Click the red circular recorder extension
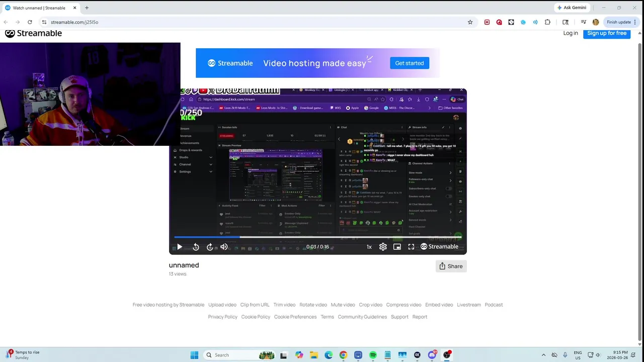Image resolution: width=644 pixels, height=362 pixels. (x=499, y=22)
